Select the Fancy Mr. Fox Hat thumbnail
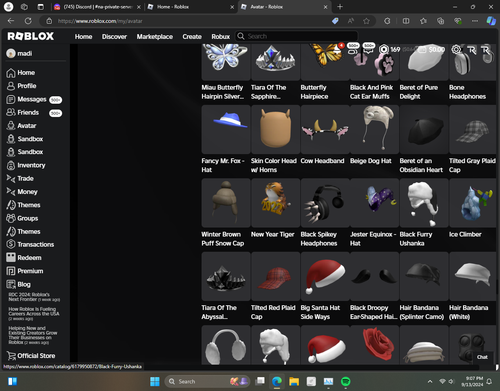This screenshot has height=391, width=500. [x=226, y=129]
